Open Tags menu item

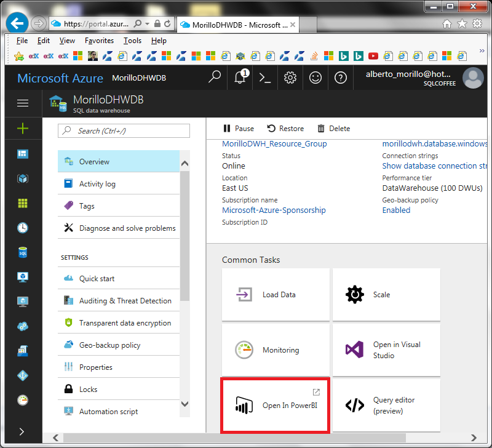[119, 206]
